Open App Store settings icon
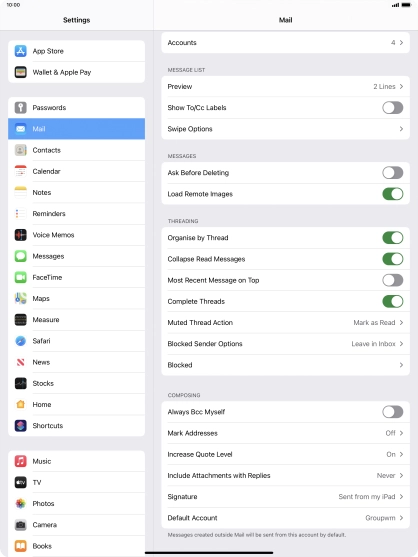The height and width of the screenshot is (557, 418). click(x=21, y=51)
